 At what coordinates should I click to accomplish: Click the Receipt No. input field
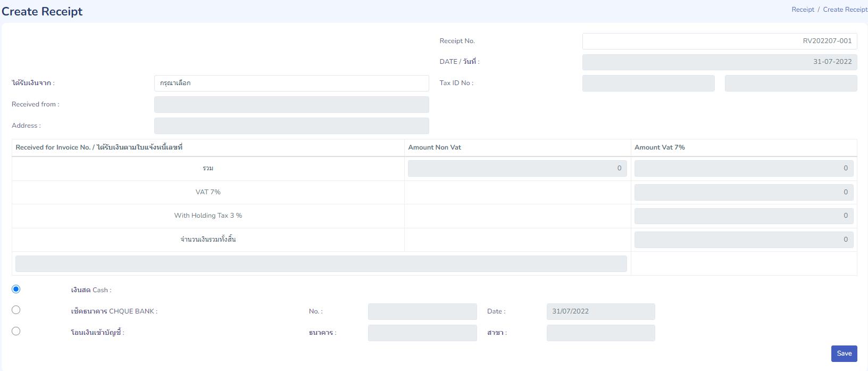[x=719, y=41]
